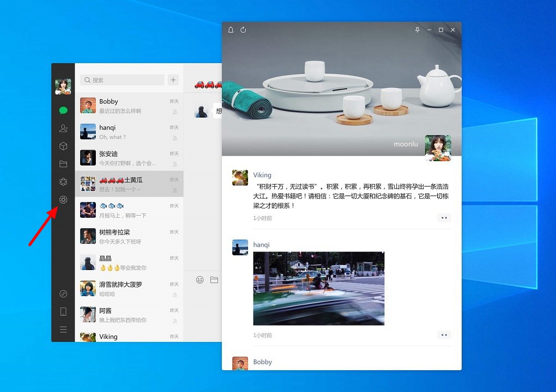
Task: Open the Mini Programs panel icon
Action: click(x=63, y=181)
